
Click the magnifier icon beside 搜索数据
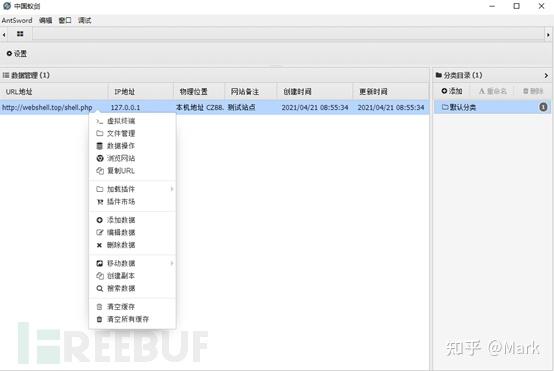coord(100,289)
